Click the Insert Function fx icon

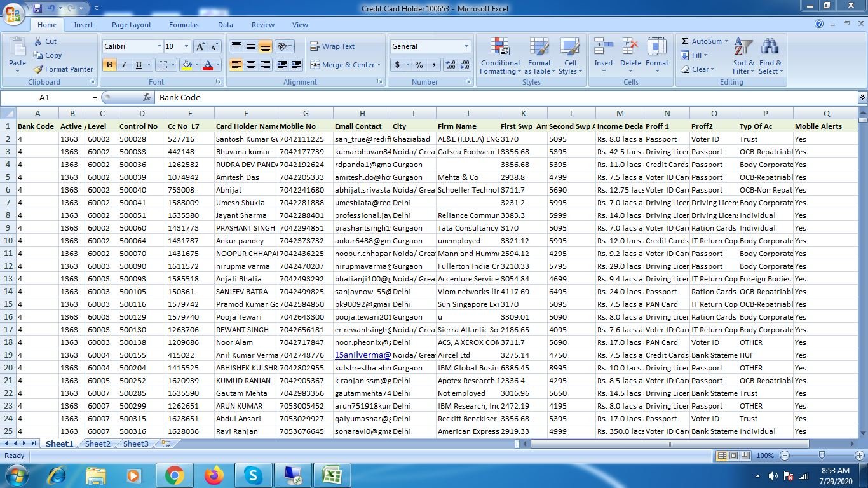pos(147,98)
